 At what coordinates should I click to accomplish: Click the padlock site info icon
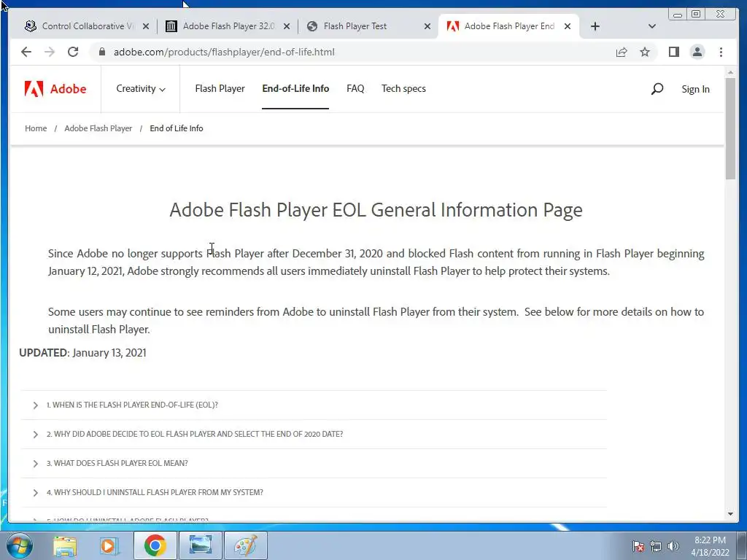click(x=101, y=52)
